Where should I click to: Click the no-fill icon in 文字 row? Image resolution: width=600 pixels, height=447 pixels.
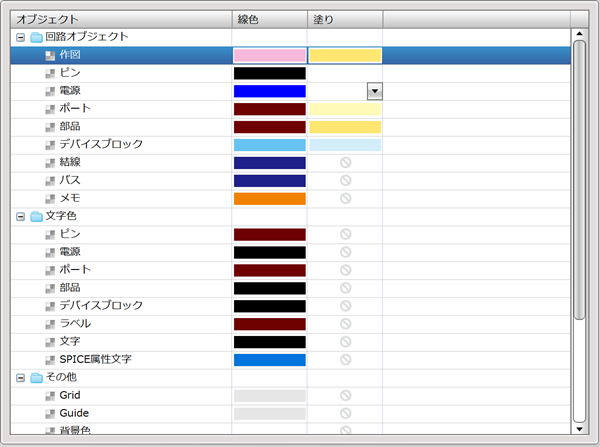pyautogui.click(x=346, y=342)
